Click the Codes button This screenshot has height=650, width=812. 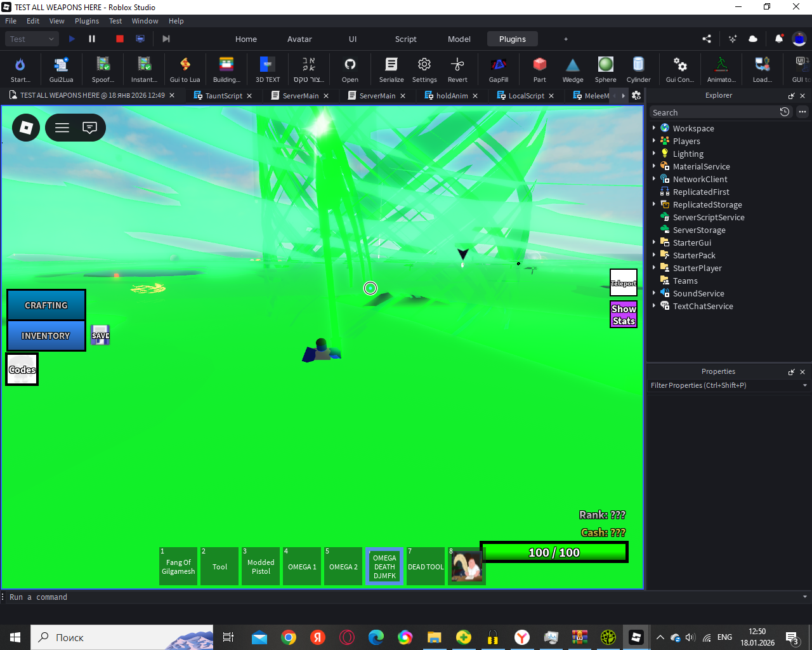[22, 369]
